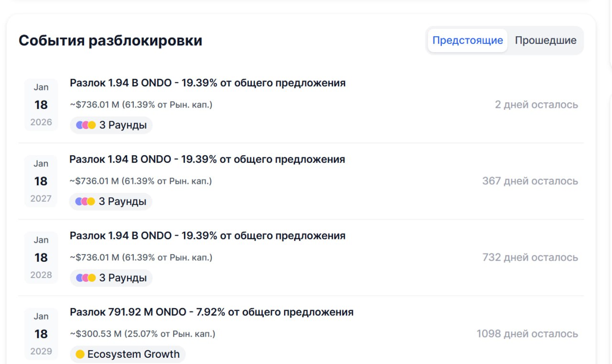This screenshot has height=364, width=612.
Task: Click the purple dot in the 2028 event badge
Action: 79,278
